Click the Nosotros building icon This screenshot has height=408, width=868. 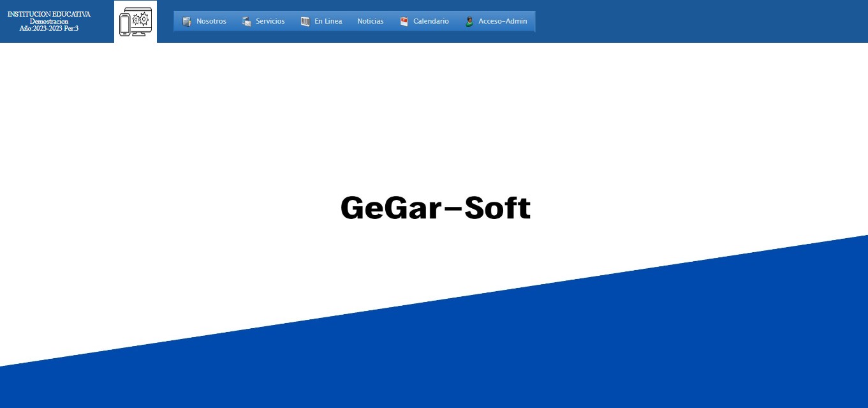(187, 22)
